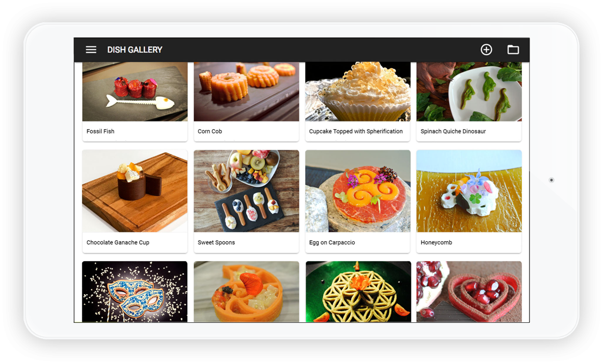This screenshot has width=603, height=364.
Task: Select the Corn Cob dish photo
Action: point(246,92)
